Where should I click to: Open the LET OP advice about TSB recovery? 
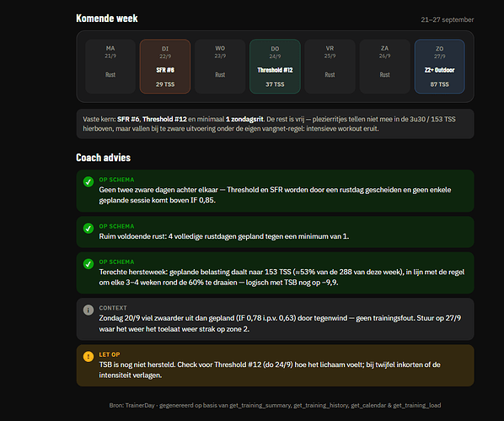click(275, 365)
